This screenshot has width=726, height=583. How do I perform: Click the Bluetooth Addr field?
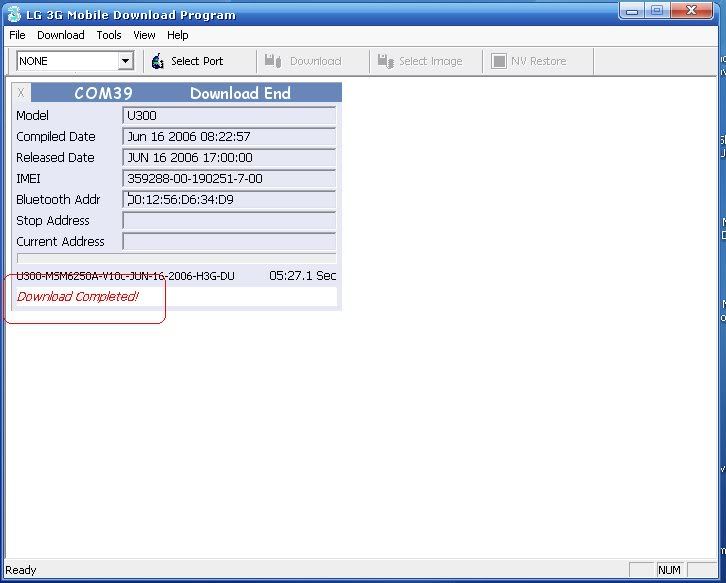[x=229, y=200]
